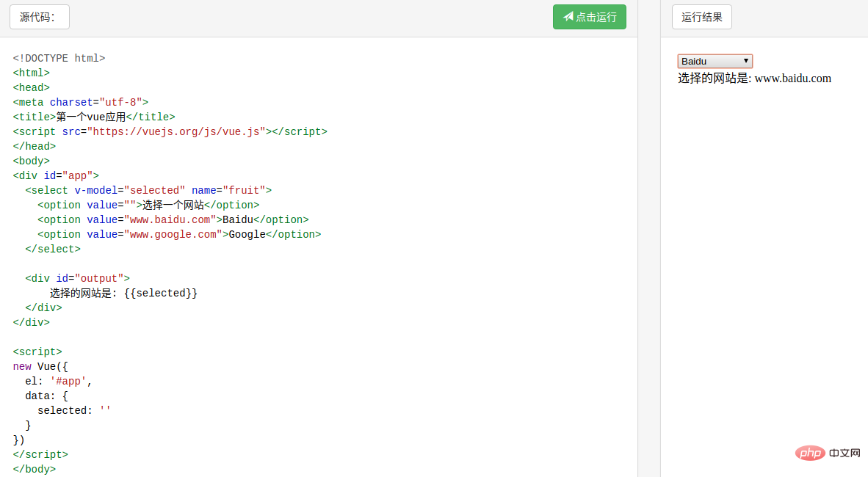Image resolution: width=868 pixels, height=477 pixels.
Task: Click the 源代码 label button
Action: point(40,17)
